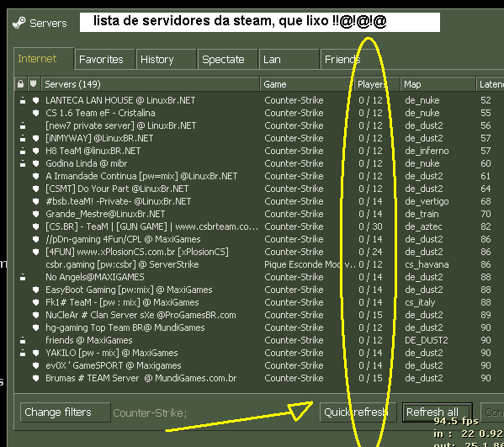Click the Refresh all button
504x447 pixels.
[x=437, y=412]
